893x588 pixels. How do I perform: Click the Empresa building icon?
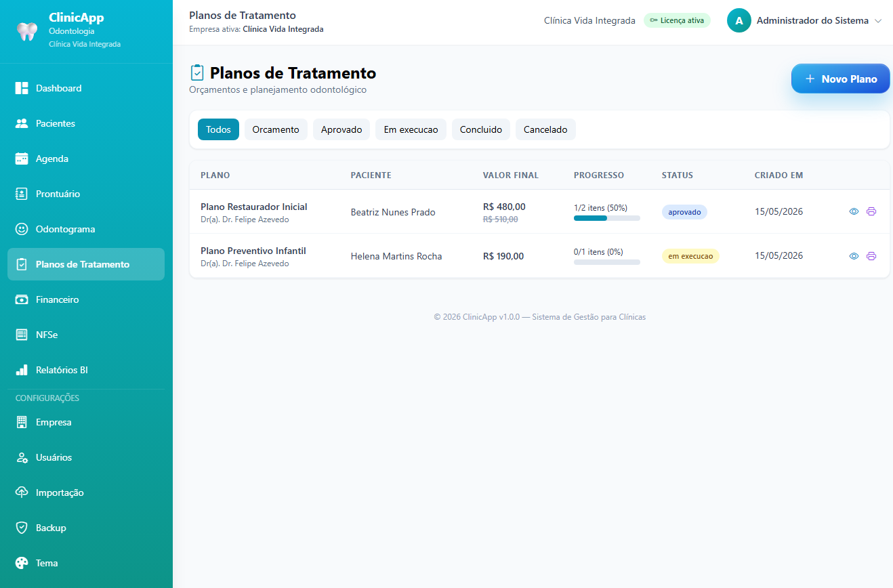coord(22,422)
